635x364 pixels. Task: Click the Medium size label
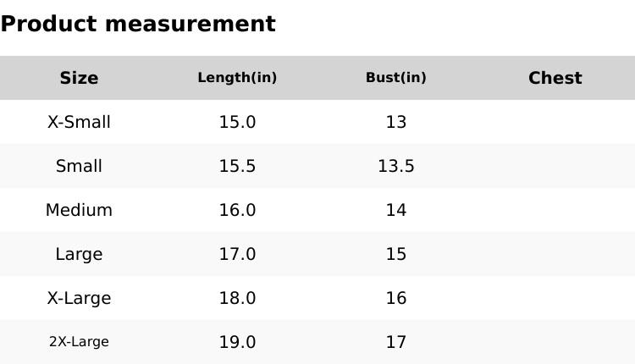coord(79,210)
